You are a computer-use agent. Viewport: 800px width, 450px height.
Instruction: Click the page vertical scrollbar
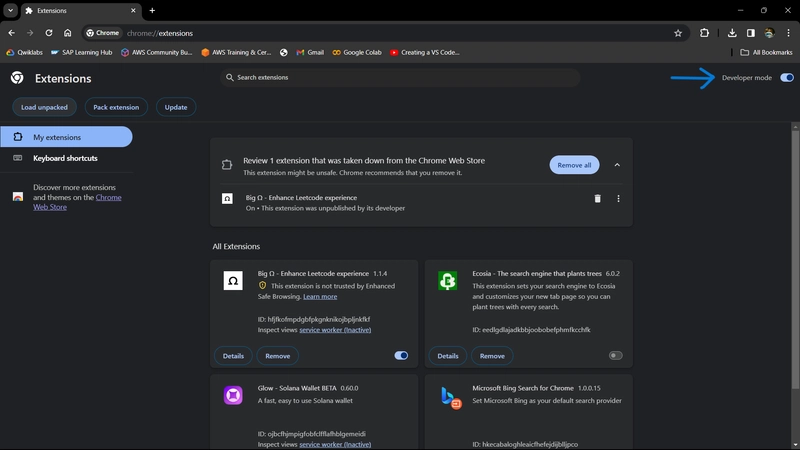click(x=795, y=260)
